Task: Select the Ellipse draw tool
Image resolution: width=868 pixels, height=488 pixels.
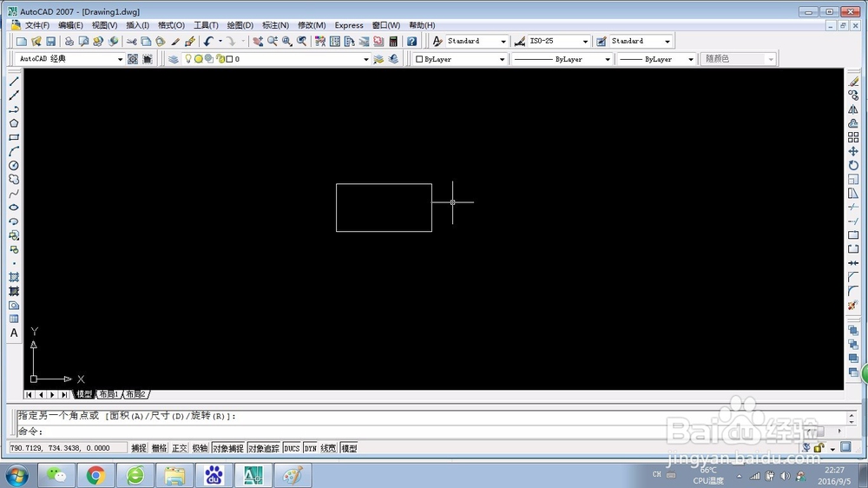Action: pos(14,208)
